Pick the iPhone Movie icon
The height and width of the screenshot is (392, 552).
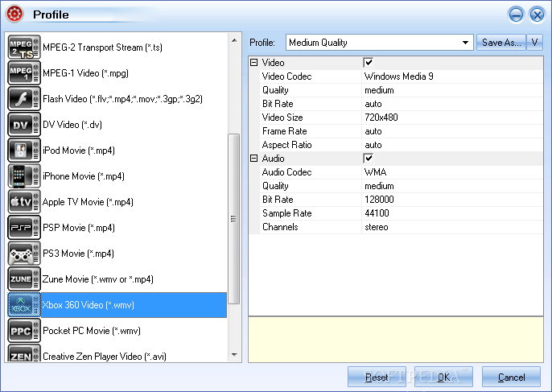tap(24, 175)
